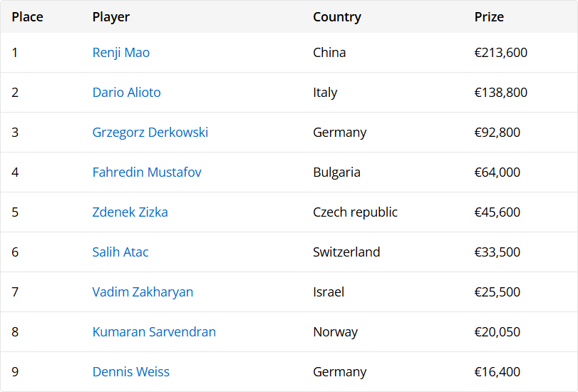Click the €213,600 first place prize
Image resolution: width=578 pixels, height=392 pixels.
tap(501, 53)
